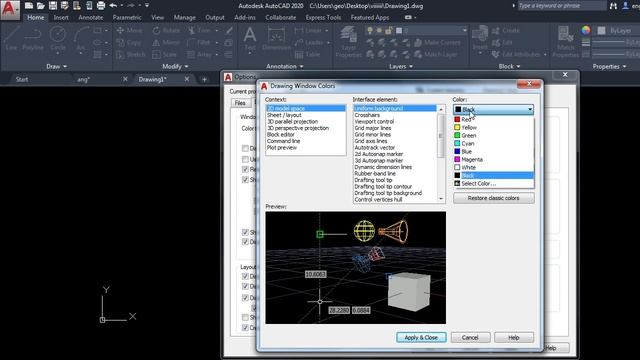Click the Match Properties tool
The width and height of the screenshot is (640, 360).
[x=566, y=42]
